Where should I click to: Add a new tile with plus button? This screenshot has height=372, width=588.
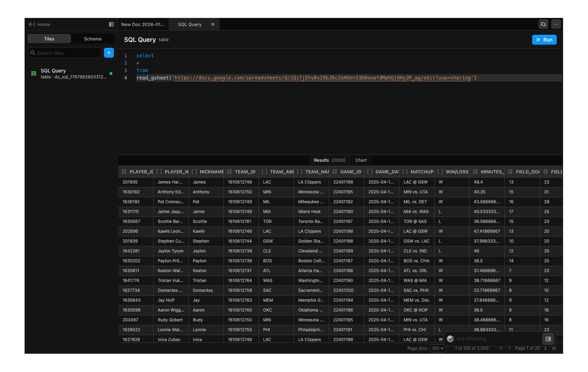click(x=109, y=53)
